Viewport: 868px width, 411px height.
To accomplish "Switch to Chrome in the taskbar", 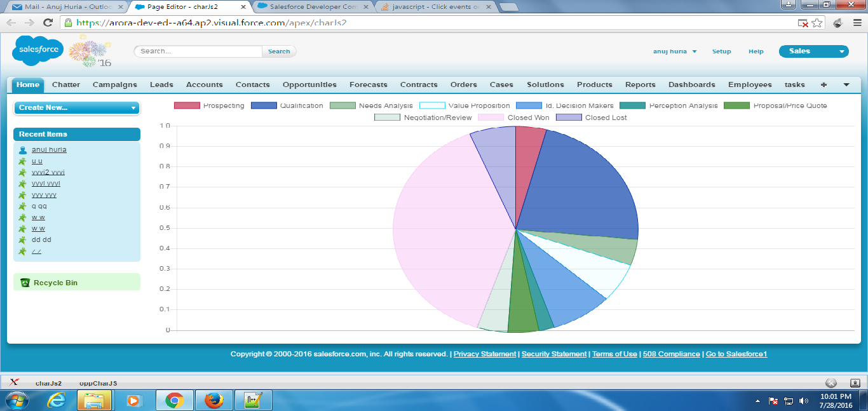I will (173, 400).
